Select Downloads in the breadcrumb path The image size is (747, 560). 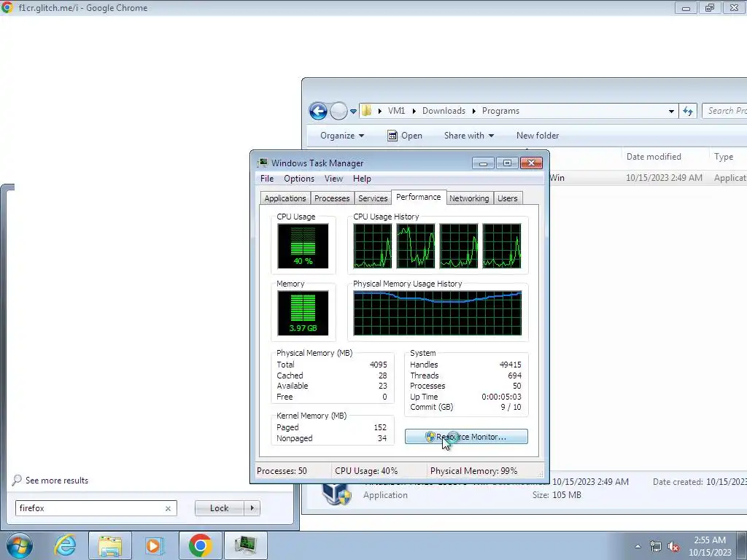point(444,111)
